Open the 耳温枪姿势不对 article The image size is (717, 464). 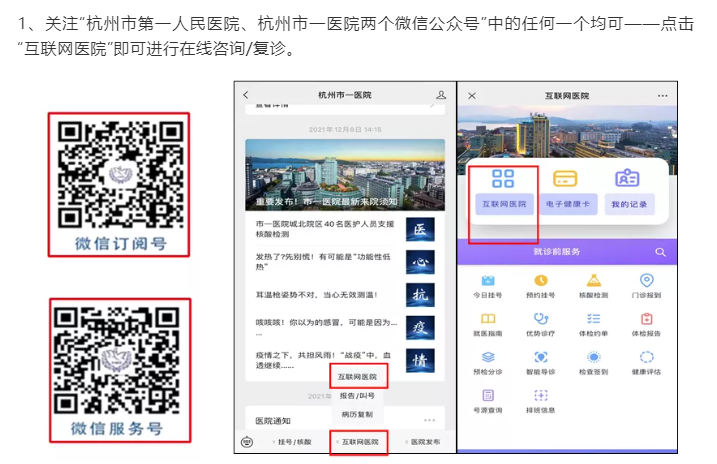coord(320,296)
